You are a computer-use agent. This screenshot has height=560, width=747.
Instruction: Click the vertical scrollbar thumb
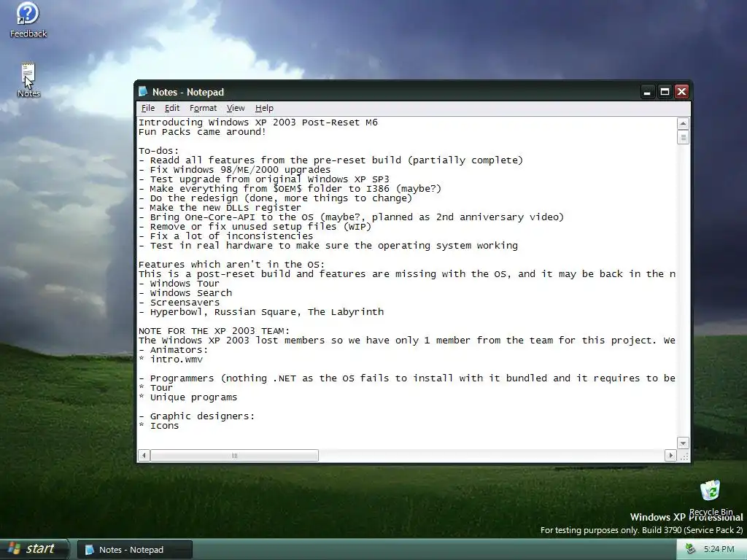[x=683, y=137]
